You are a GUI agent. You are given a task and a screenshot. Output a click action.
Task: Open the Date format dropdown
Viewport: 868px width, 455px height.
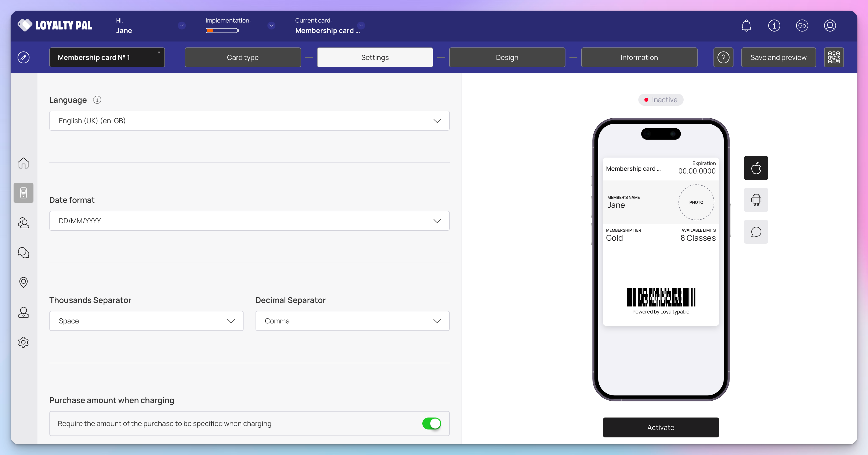(x=249, y=221)
